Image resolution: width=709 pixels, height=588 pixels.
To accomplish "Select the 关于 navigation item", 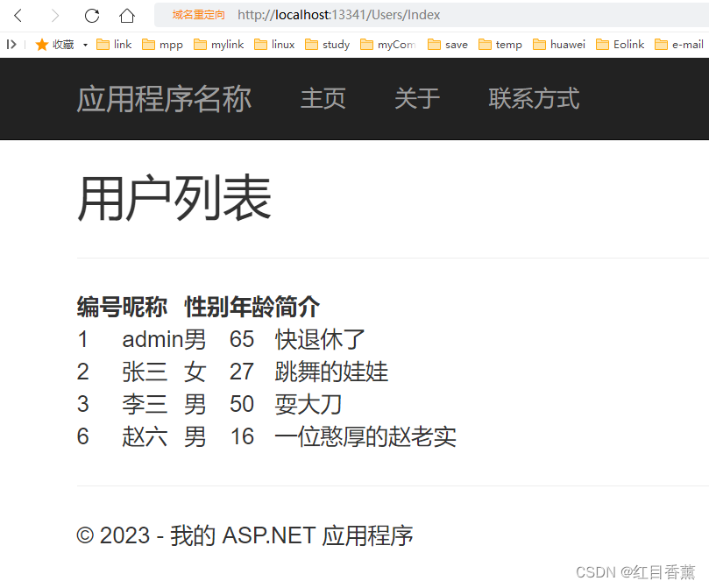I will click(x=416, y=99).
